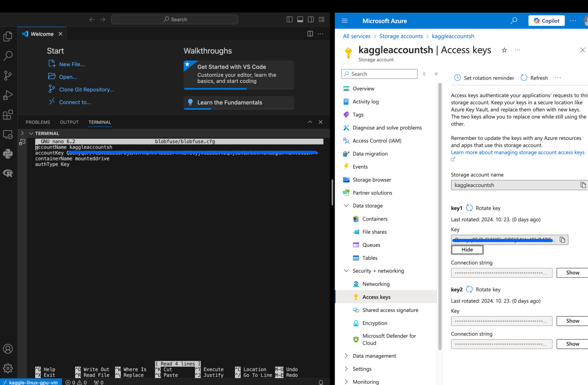588x385 pixels.
Task: Toggle the bottom panel layout icon
Action: tap(300, 19)
